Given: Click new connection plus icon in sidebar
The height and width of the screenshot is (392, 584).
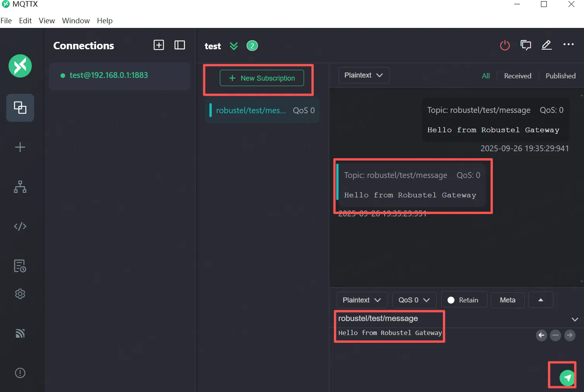Looking at the screenshot, I should pos(20,147).
